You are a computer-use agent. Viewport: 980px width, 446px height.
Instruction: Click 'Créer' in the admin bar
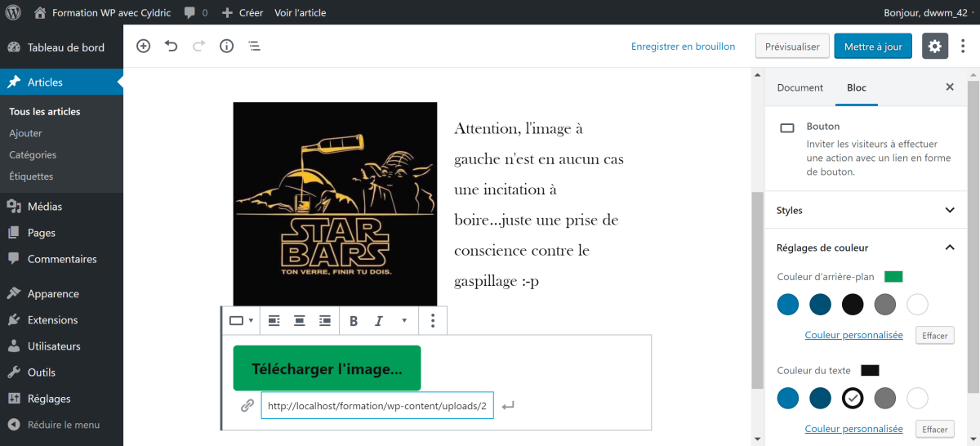243,13
